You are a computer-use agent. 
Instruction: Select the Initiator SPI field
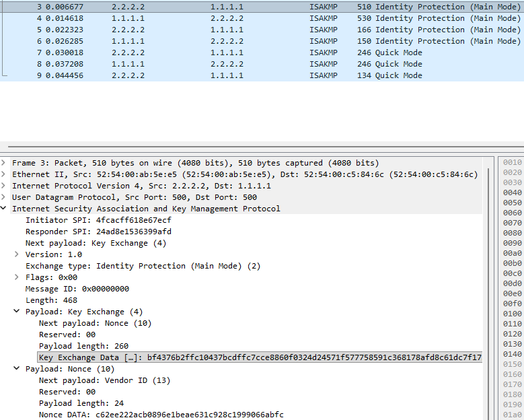tap(98, 220)
